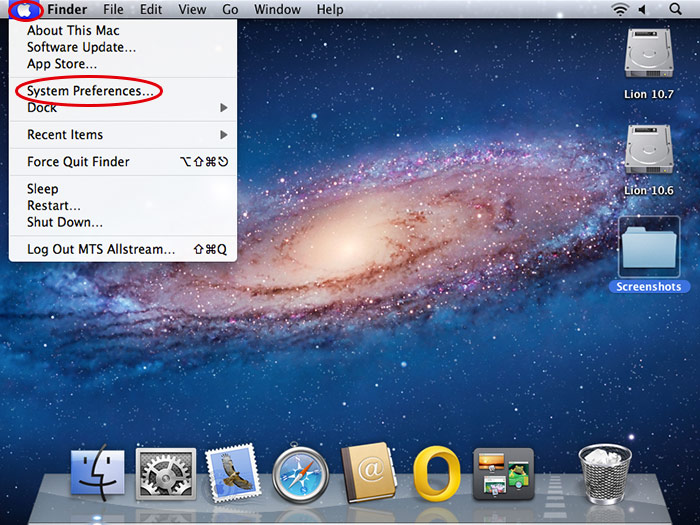Screen dimensions: 700x525
Task: Select Restart… menu item
Action: (123, 205)
